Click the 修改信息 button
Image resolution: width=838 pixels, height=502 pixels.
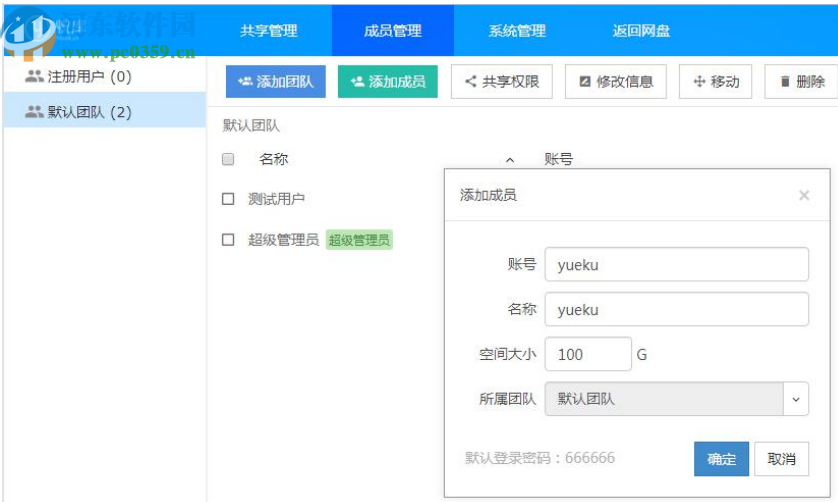click(x=616, y=81)
